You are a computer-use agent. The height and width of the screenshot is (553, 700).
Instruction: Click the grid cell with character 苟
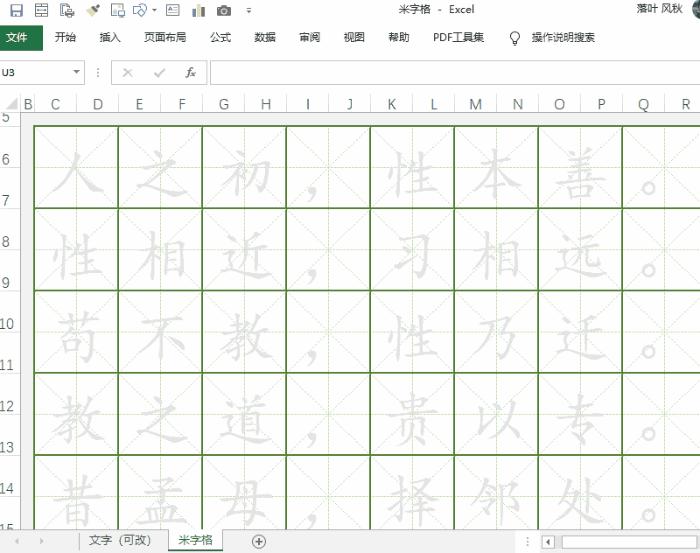point(76,332)
